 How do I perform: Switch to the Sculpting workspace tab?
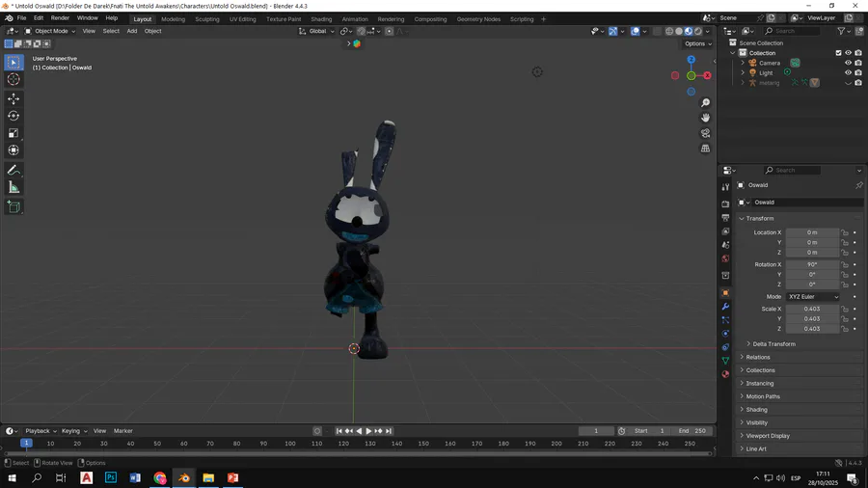(207, 19)
